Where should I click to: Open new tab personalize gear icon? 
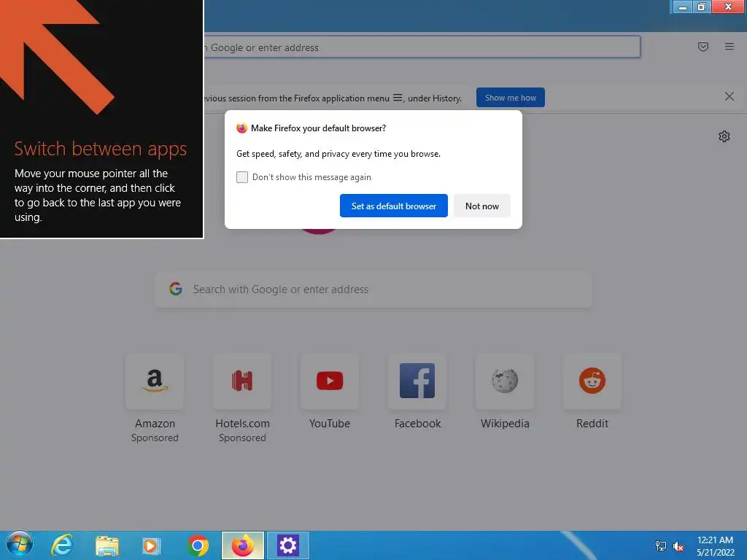724,136
